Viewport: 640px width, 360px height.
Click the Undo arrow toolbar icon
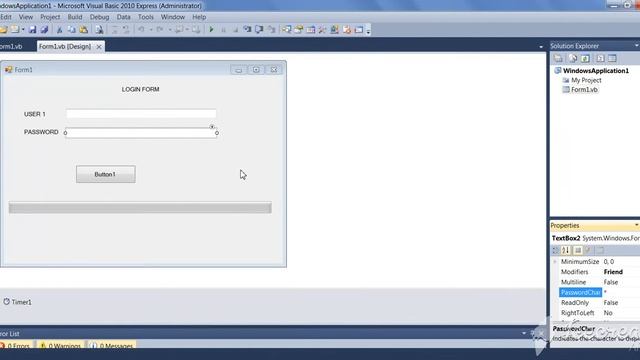coord(142,29)
